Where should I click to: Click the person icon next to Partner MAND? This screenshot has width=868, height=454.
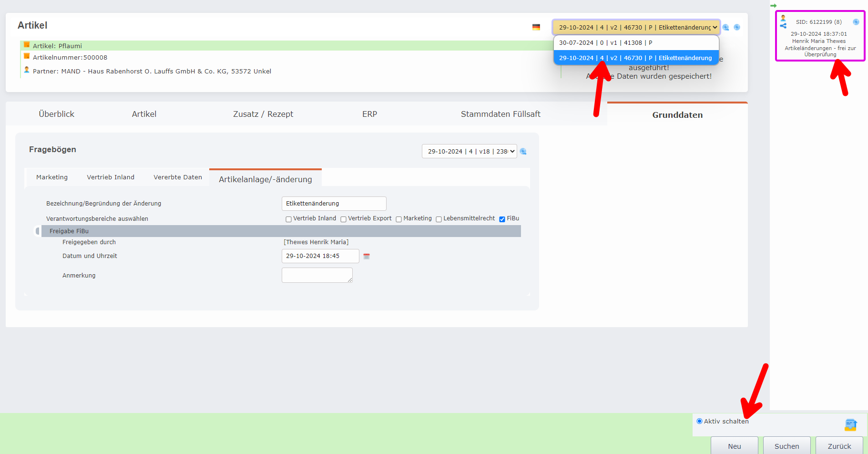click(x=27, y=70)
